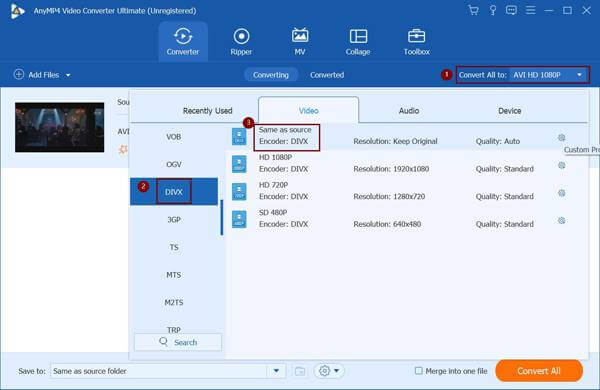Select the Recently Used tab
This screenshot has width=600, height=390.
[x=207, y=111]
